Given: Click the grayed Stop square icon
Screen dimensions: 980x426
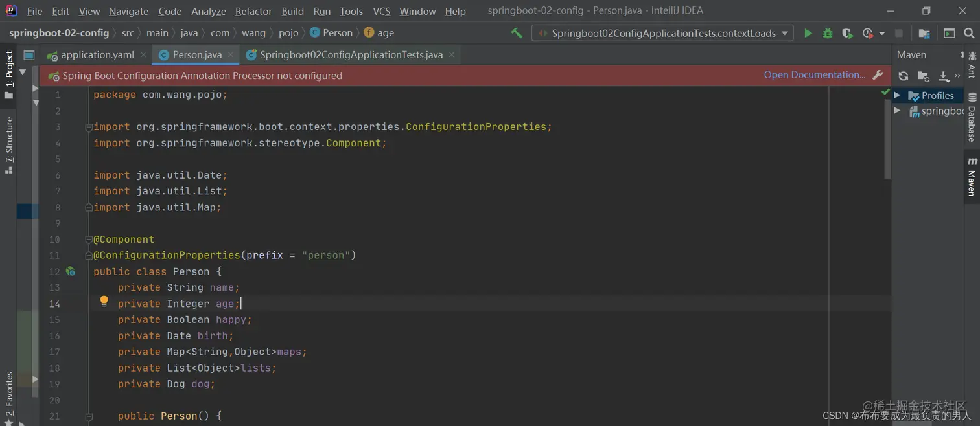Looking at the screenshot, I should [x=899, y=33].
